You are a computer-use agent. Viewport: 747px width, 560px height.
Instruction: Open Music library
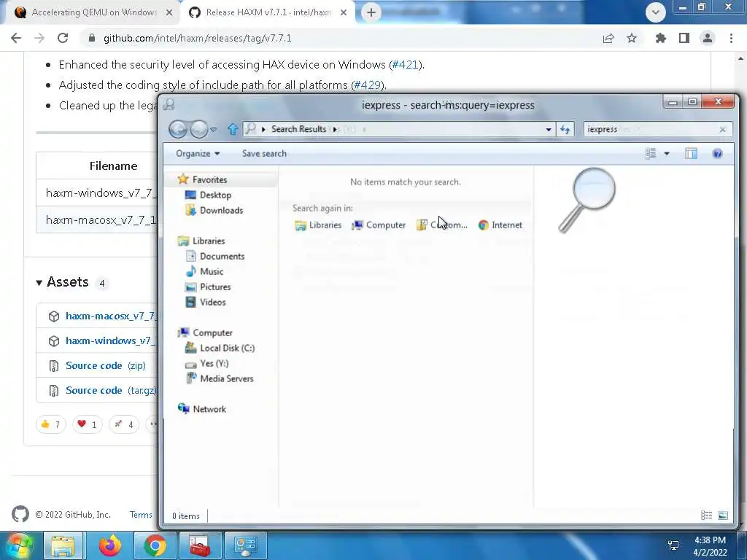pos(204,271)
